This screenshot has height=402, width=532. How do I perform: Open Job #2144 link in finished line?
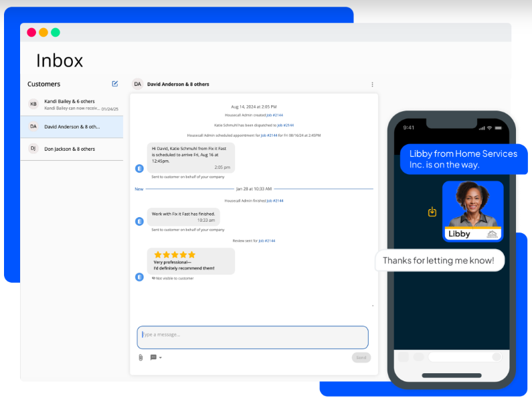[x=275, y=201]
